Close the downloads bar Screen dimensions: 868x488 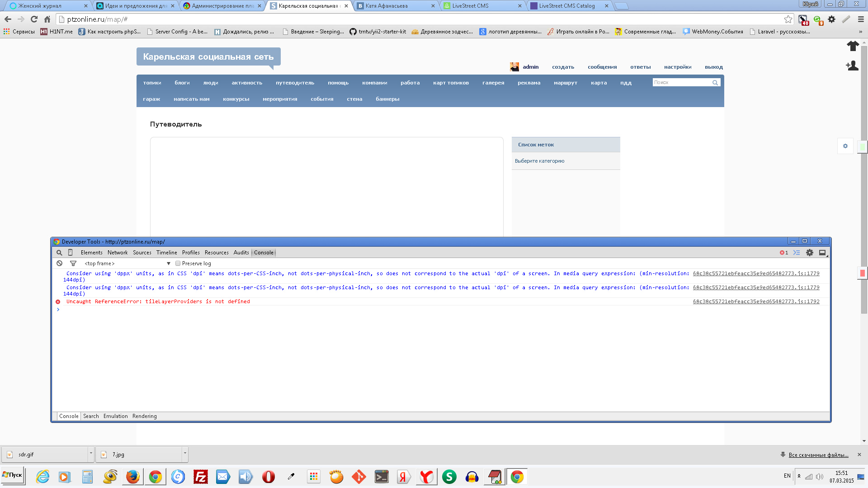tap(859, 455)
